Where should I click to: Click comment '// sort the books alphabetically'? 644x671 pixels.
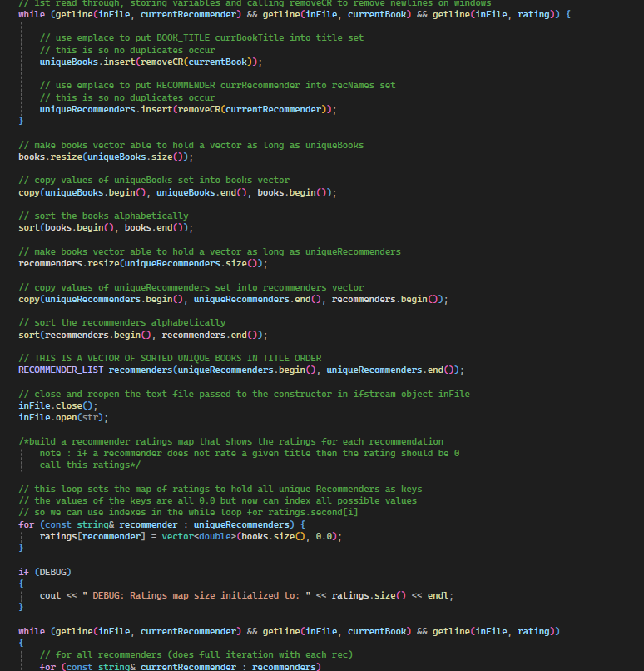(x=103, y=216)
